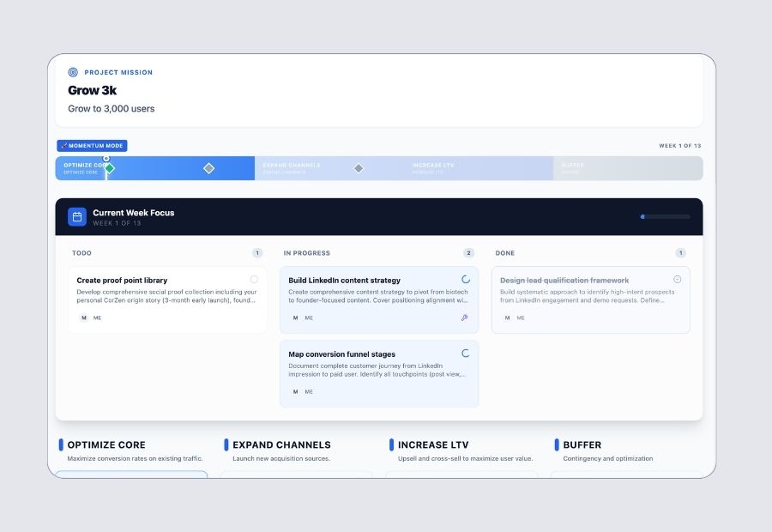
Task: Click in-progress spinner on Map conversion funnel stages
Action: [x=465, y=354]
